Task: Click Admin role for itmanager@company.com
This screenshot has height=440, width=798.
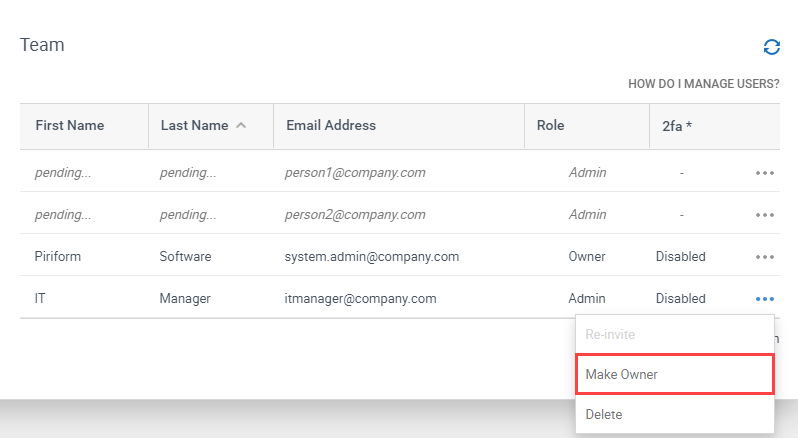Action: (x=587, y=299)
